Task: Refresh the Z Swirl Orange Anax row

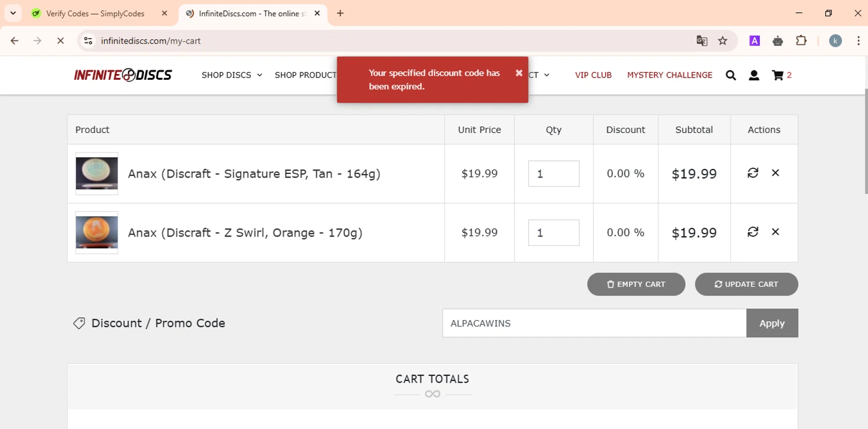Action: (753, 232)
